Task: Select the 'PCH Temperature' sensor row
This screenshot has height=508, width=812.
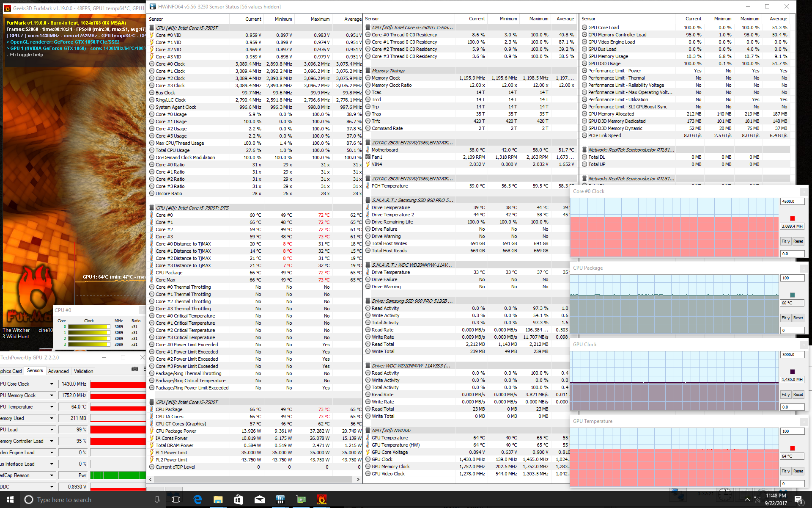Action: (471, 186)
